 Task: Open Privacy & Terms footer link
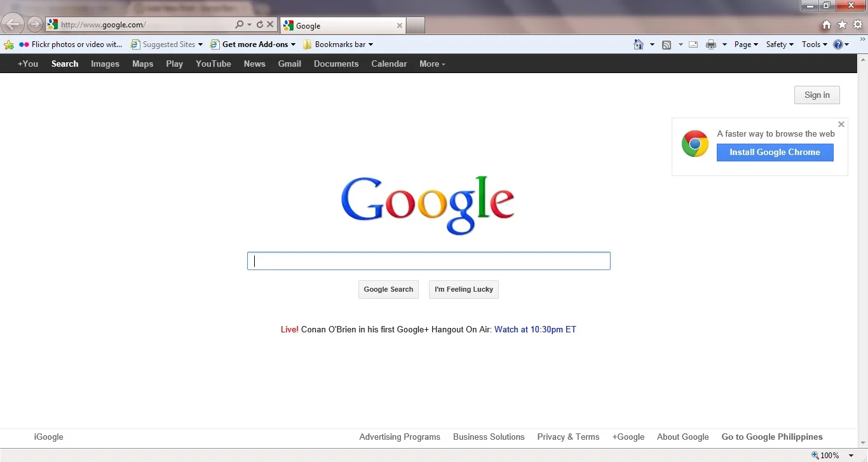click(568, 437)
